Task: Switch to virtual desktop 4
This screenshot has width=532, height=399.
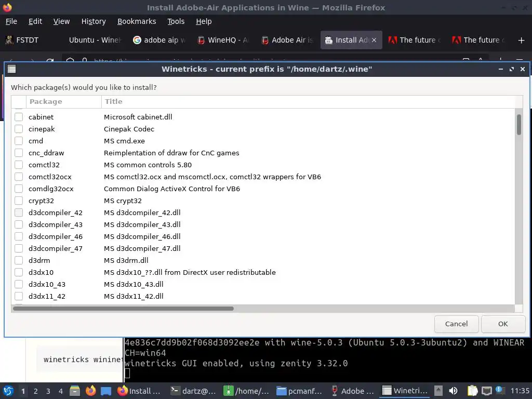Action: 61,391
